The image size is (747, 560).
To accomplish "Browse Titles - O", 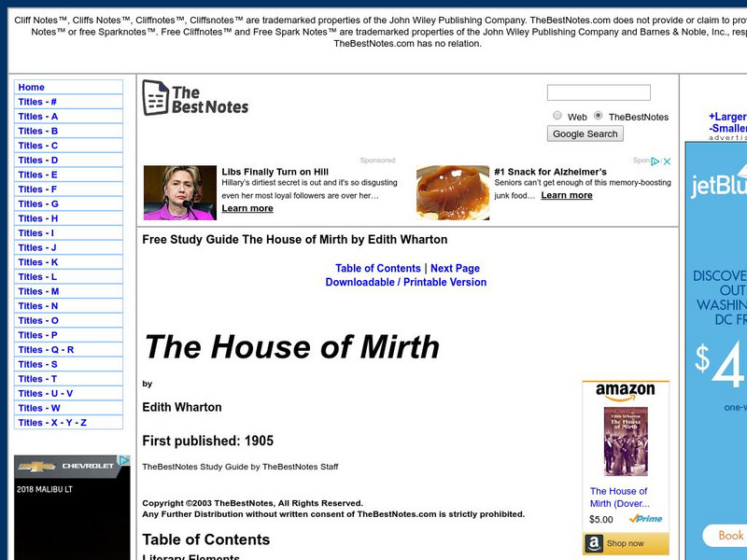I will click(68, 320).
